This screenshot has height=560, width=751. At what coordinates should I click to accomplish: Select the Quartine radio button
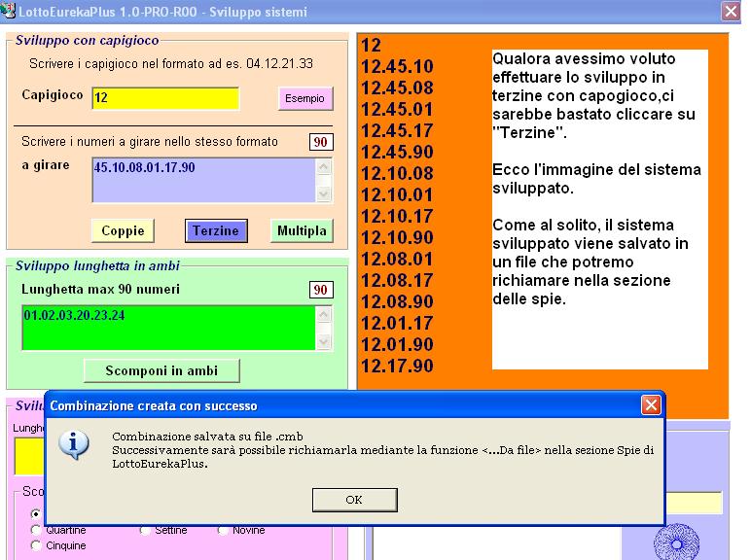point(35,530)
